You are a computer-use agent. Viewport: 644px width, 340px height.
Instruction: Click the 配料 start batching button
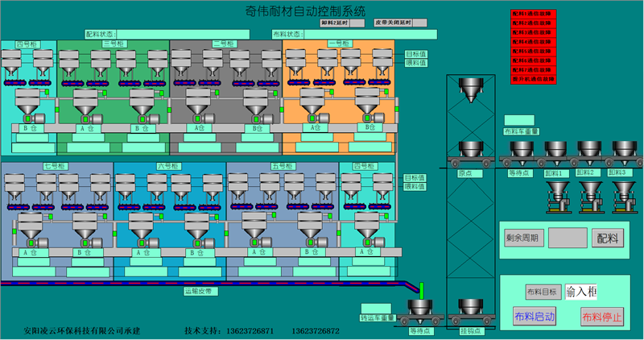pos(608,238)
